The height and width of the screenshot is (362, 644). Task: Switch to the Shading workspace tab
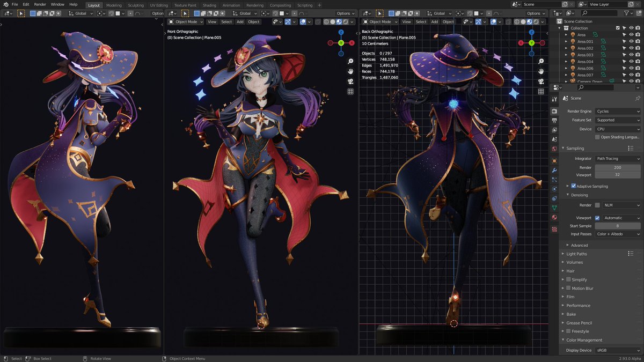pyautogui.click(x=209, y=5)
